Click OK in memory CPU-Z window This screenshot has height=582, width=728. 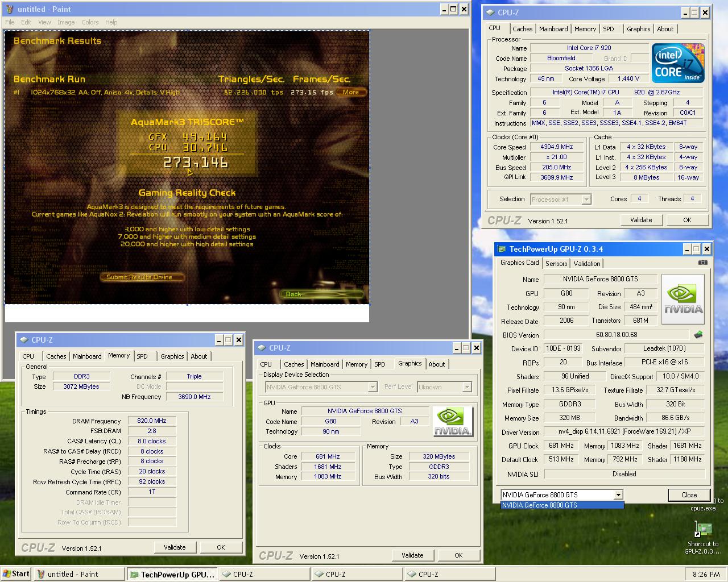221,547
